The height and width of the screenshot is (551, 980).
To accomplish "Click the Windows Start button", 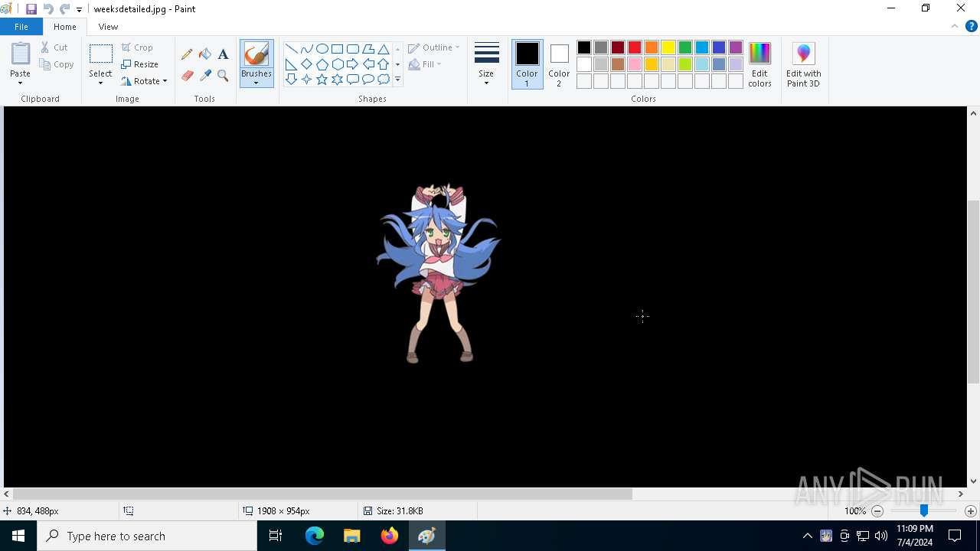I will pos(18,536).
